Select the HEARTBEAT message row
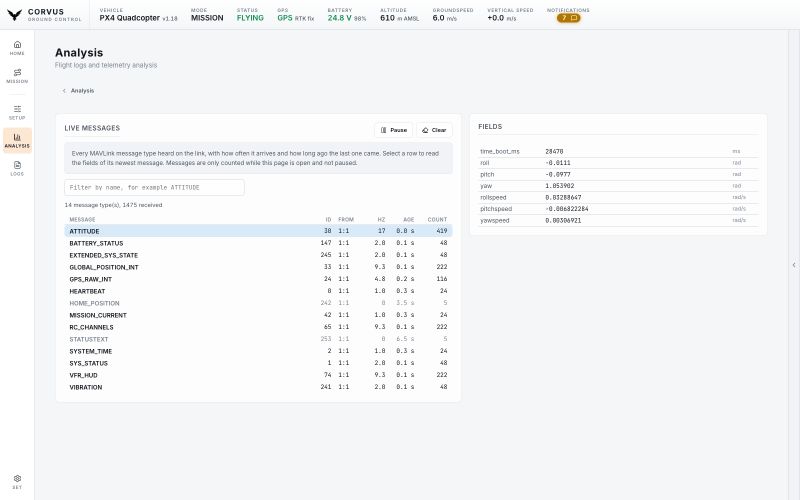Screen dimensions: 800x500 tap(258, 291)
